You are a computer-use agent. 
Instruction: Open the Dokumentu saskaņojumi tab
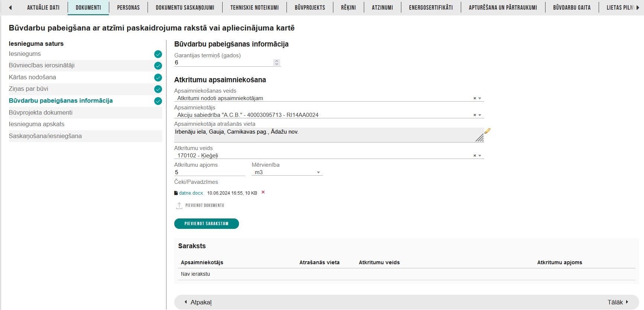click(185, 7)
